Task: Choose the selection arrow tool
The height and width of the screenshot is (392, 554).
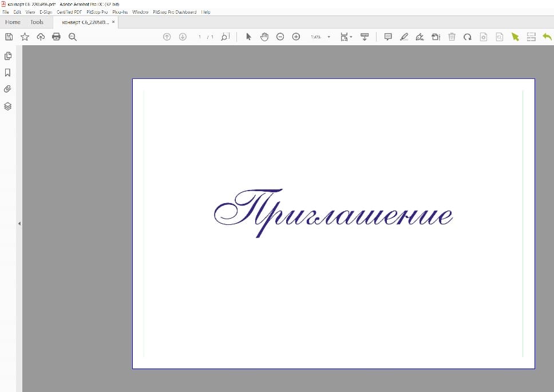Action: click(x=248, y=37)
